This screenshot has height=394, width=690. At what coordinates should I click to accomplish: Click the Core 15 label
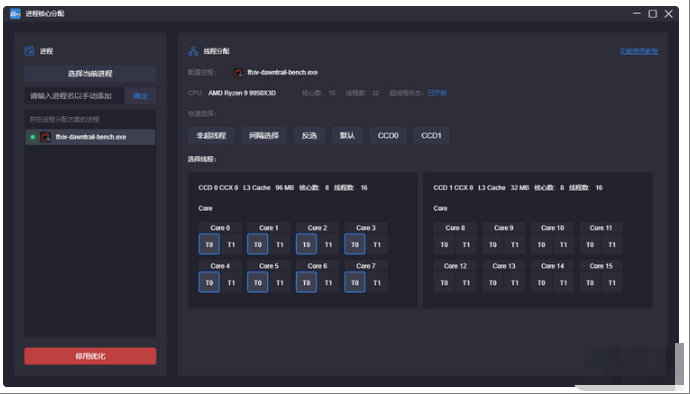click(601, 266)
